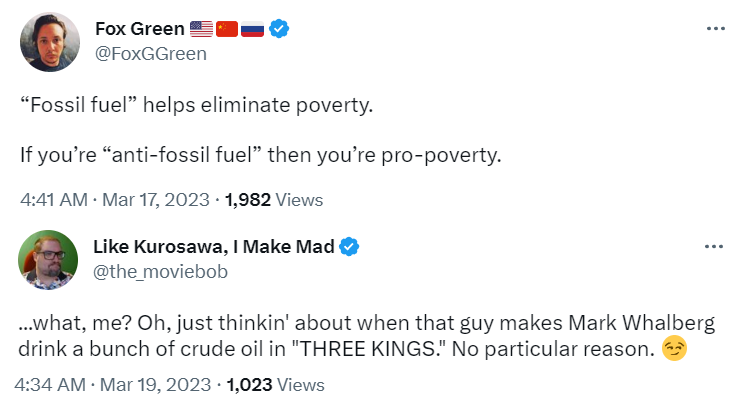Viewport: 745px width, 406px height.
Task: Click the smirking face emoji
Action: [673, 349]
